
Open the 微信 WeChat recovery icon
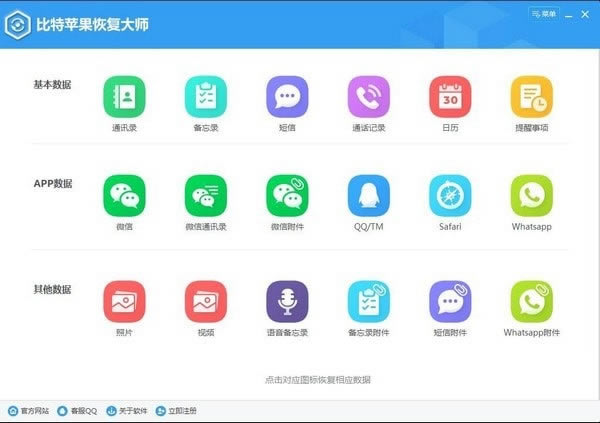(x=124, y=196)
